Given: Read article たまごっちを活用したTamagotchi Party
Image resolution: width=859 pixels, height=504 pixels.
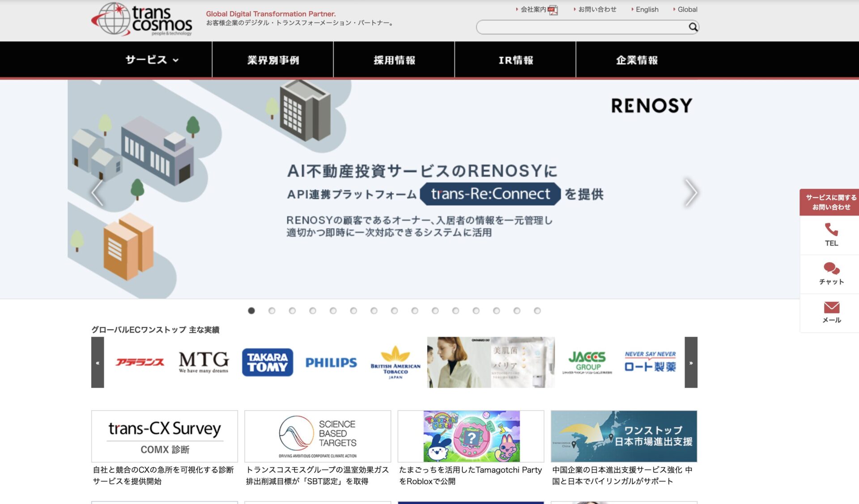Looking at the screenshot, I should tap(470, 475).
